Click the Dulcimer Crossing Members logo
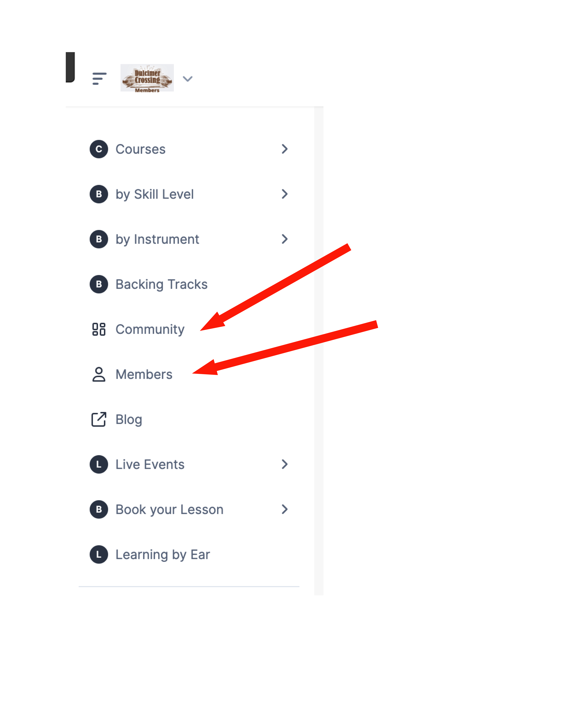Viewport: 563px width, 728px height. pyautogui.click(x=147, y=78)
